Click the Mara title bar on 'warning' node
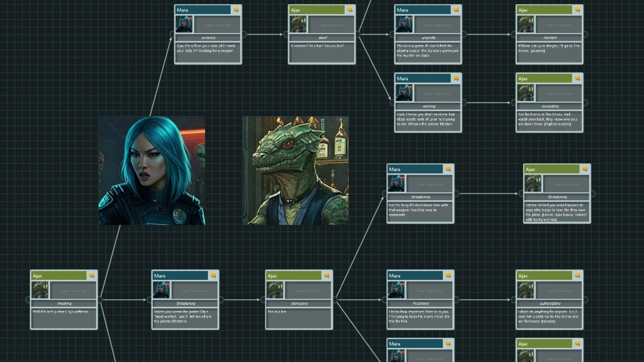 pos(423,78)
